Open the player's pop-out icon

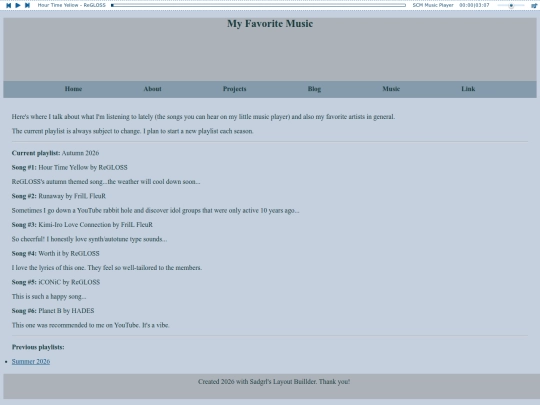533,6
